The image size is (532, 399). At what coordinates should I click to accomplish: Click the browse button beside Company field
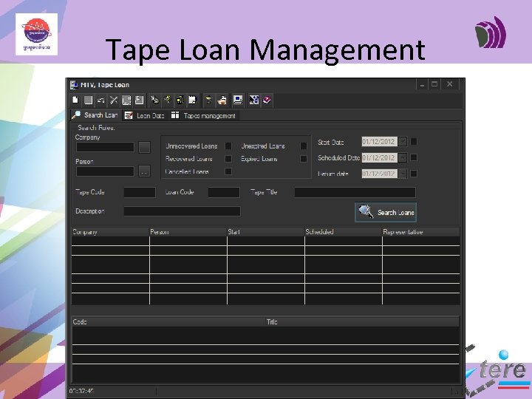(x=144, y=147)
